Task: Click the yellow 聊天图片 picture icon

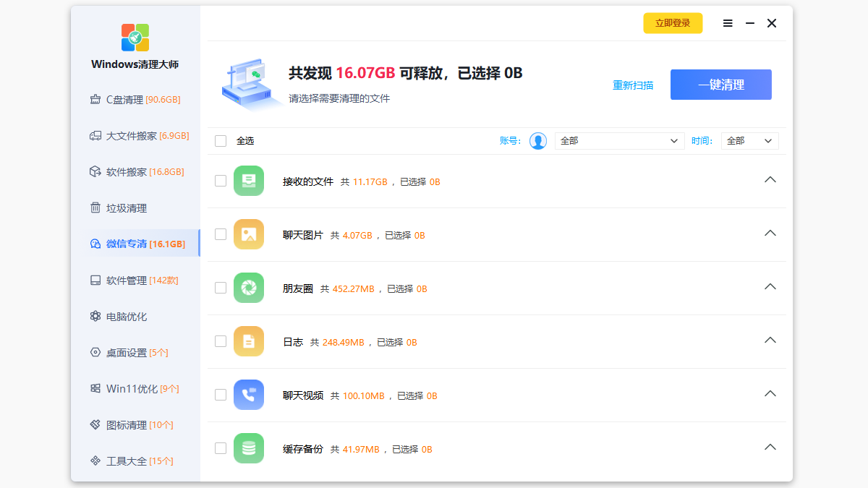Action: pos(249,234)
